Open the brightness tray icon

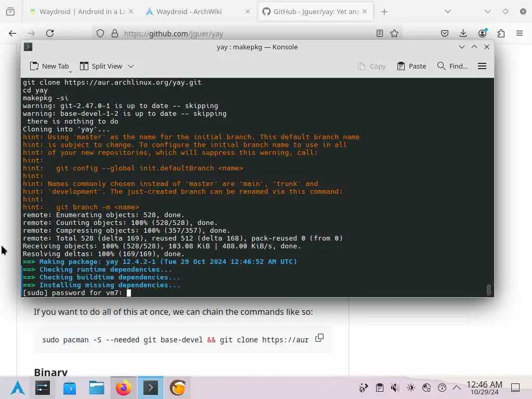point(411,388)
